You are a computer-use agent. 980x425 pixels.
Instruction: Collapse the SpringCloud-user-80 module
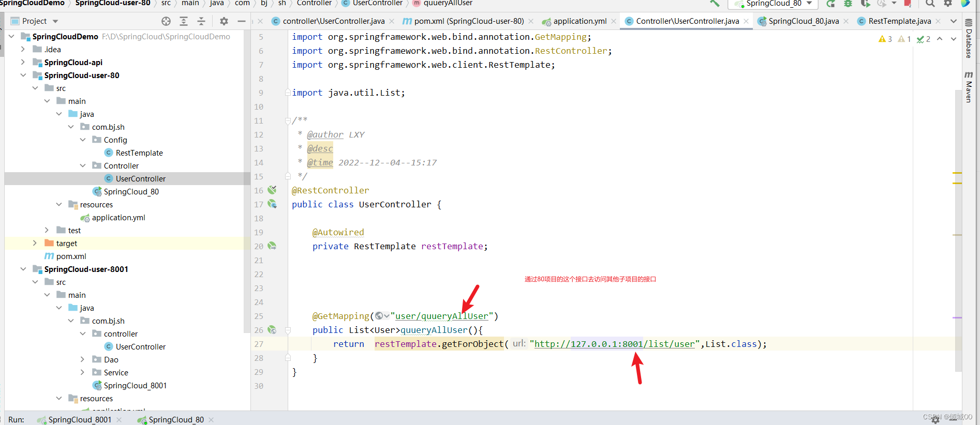coord(23,75)
